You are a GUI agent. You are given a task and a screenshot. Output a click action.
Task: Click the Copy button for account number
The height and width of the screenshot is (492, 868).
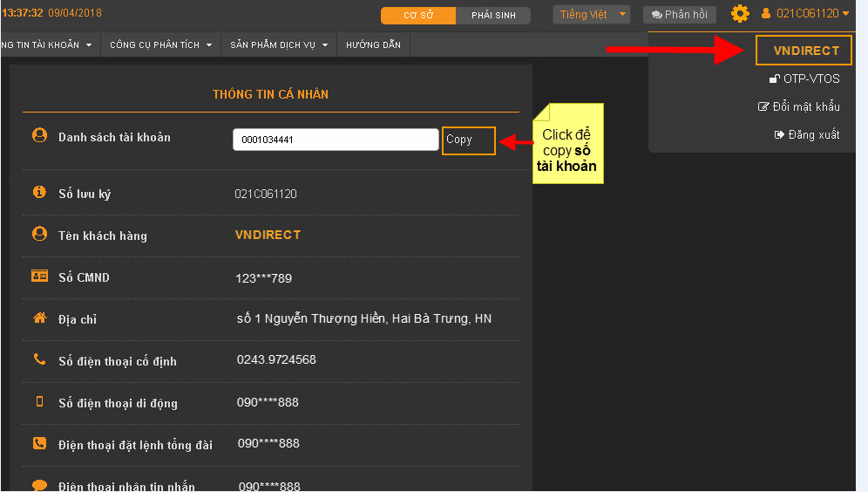pyautogui.click(x=468, y=140)
